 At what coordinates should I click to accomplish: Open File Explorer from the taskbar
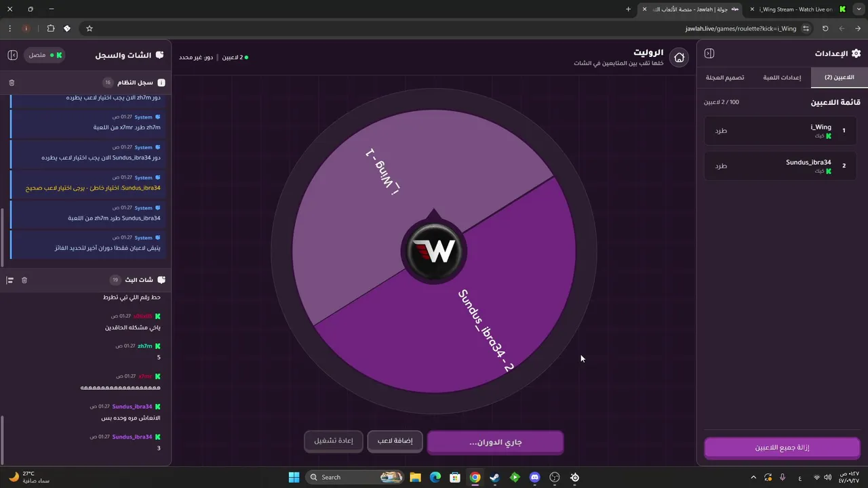point(415,477)
